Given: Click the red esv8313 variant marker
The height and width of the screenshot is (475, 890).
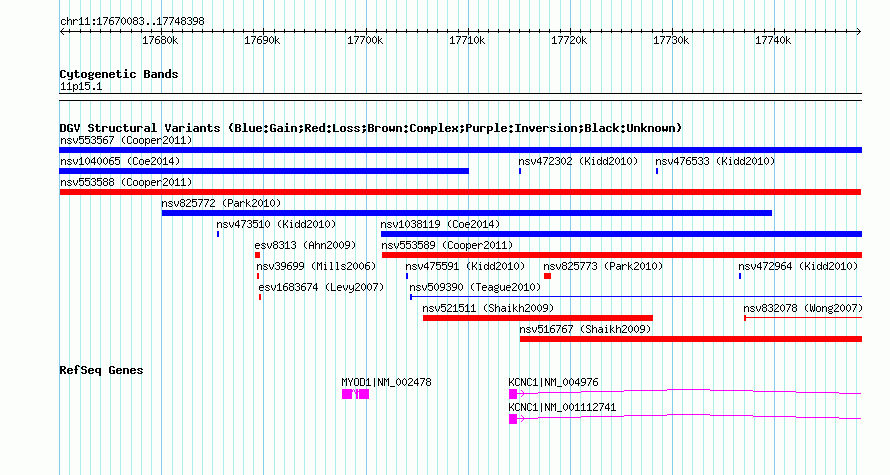Looking at the screenshot, I should (x=257, y=255).
